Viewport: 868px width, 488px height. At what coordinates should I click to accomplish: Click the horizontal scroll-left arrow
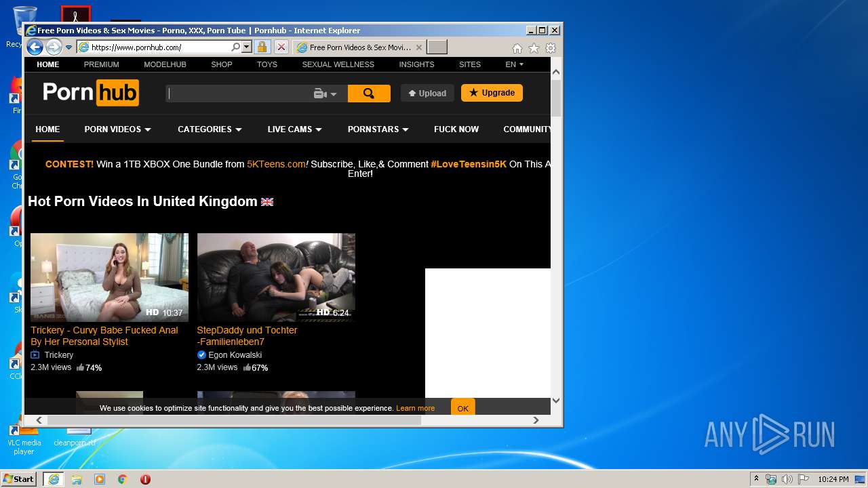[39, 420]
